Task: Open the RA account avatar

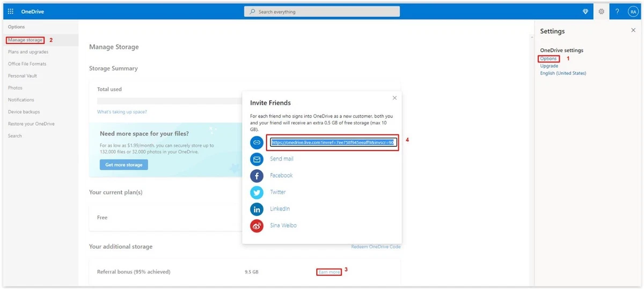Action: click(633, 11)
